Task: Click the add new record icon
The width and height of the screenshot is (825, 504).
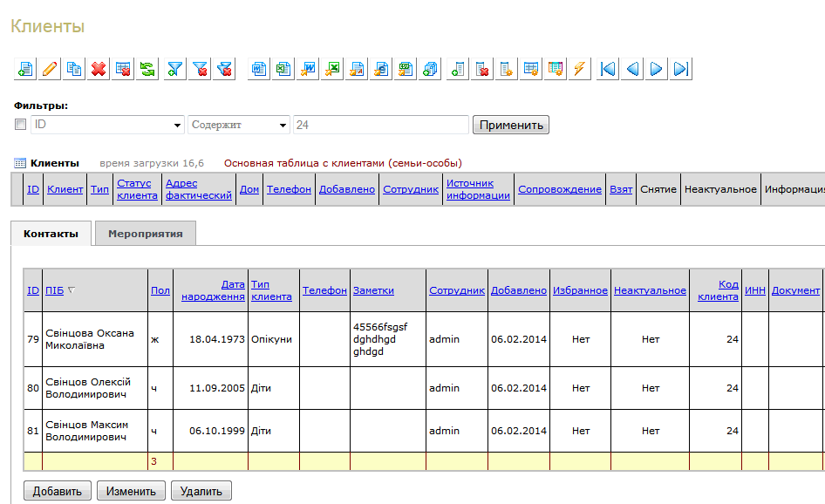Action: (x=25, y=69)
